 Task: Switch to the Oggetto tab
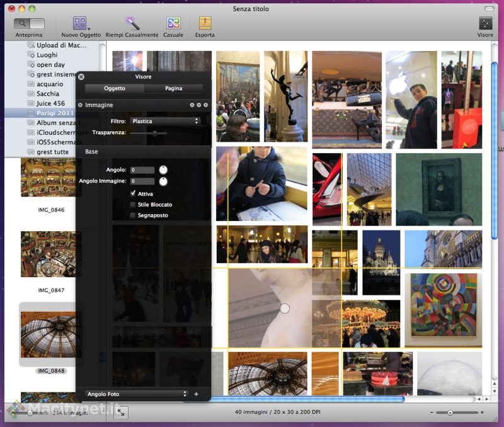click(x=115, y=89)
